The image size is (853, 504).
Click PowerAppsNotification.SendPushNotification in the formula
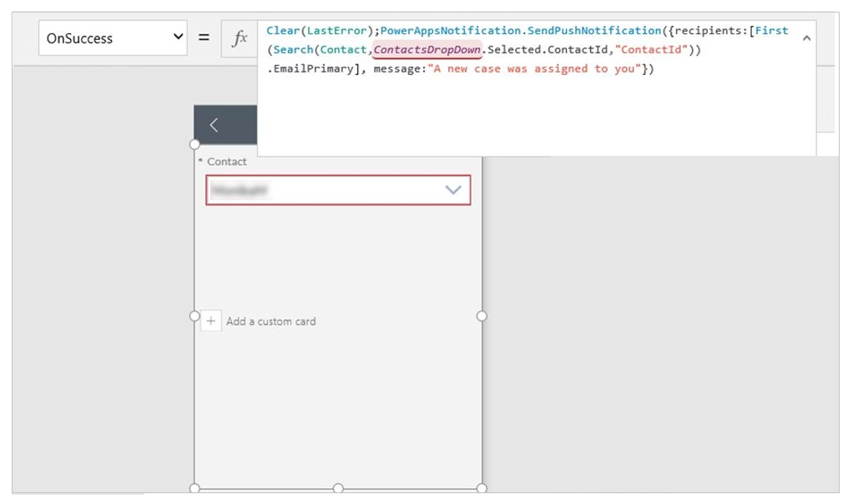point(521,30)
